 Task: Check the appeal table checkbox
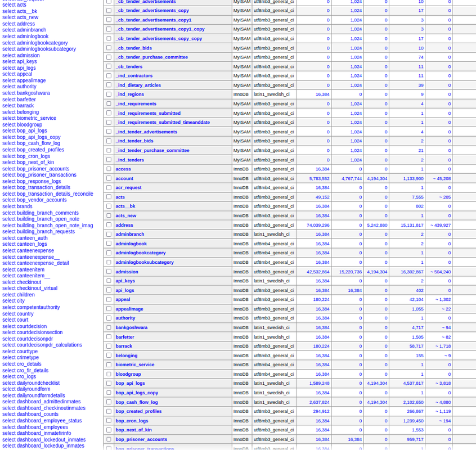point(109,299)
